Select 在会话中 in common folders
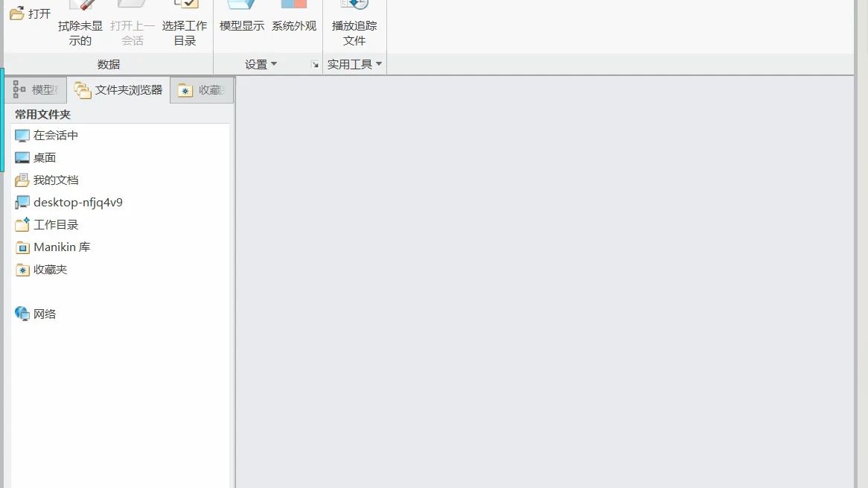 (55, 136)
